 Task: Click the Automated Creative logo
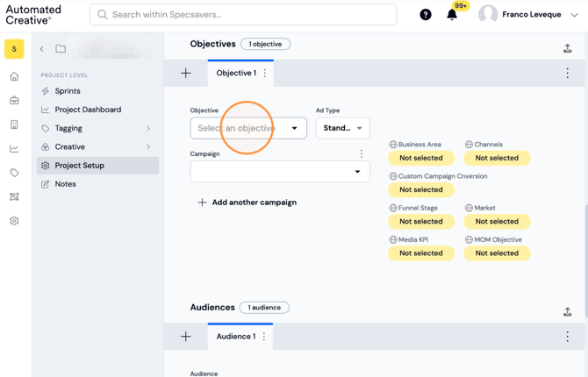[33, 15]
